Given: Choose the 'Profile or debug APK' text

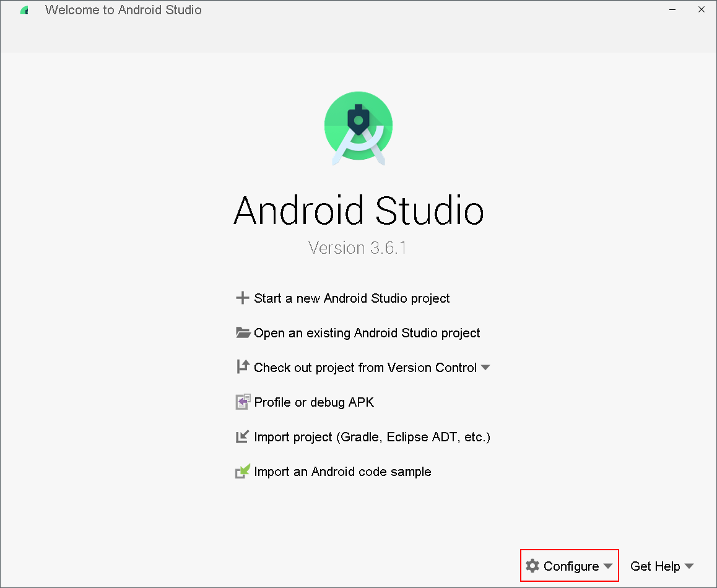Looking at the screenshot, I should 314,402.
